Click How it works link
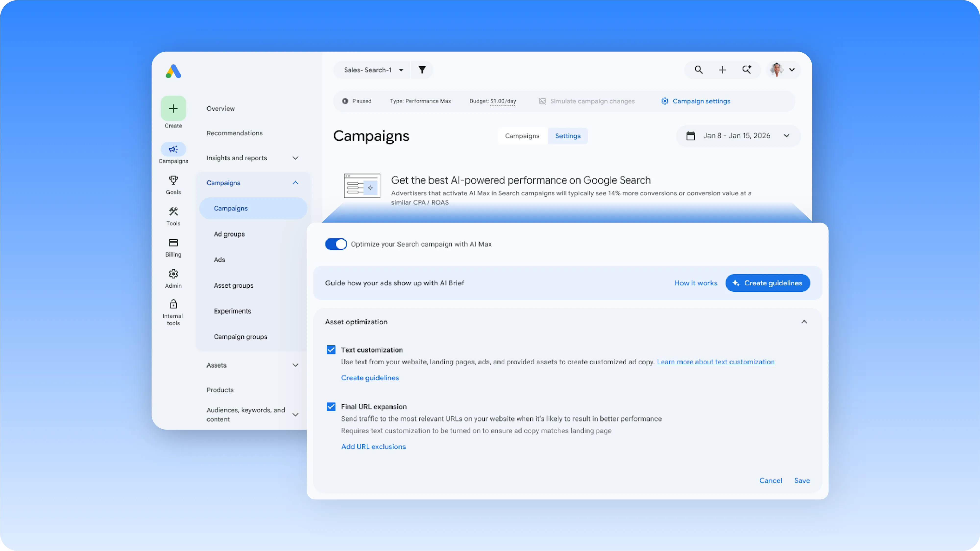Viewport: 980px width, 551px height. pos(696,283)
